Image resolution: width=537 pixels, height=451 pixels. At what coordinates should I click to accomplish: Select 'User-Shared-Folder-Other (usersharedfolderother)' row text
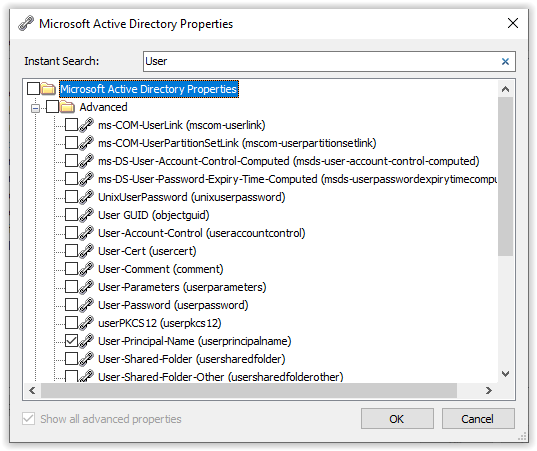[221, 377]
